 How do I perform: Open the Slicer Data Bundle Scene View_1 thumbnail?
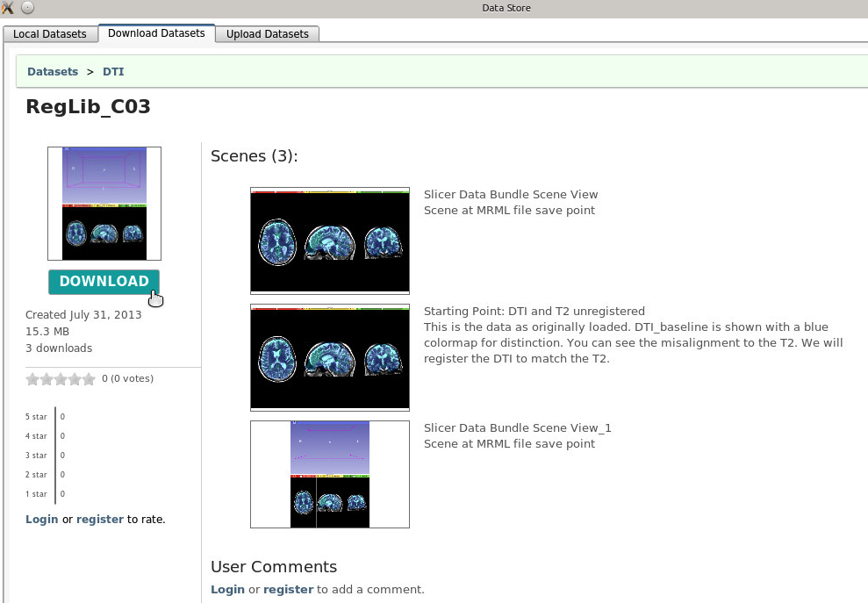(x=330, y=474)
